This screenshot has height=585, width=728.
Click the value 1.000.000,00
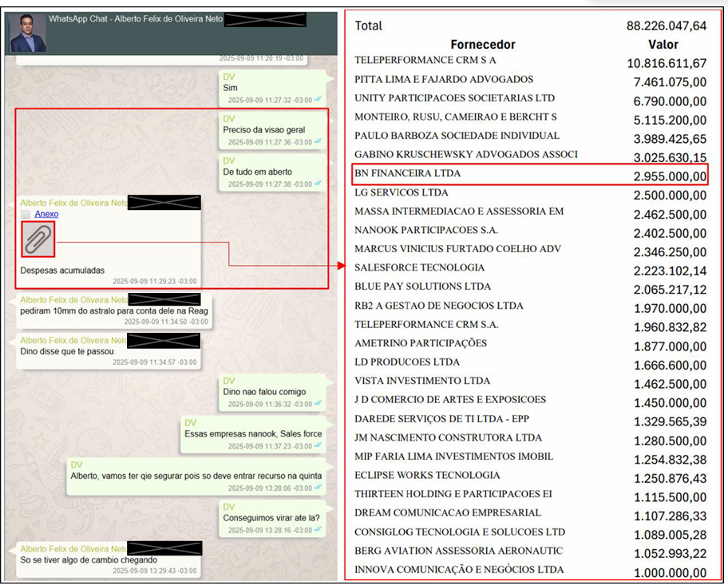point(670,573)
